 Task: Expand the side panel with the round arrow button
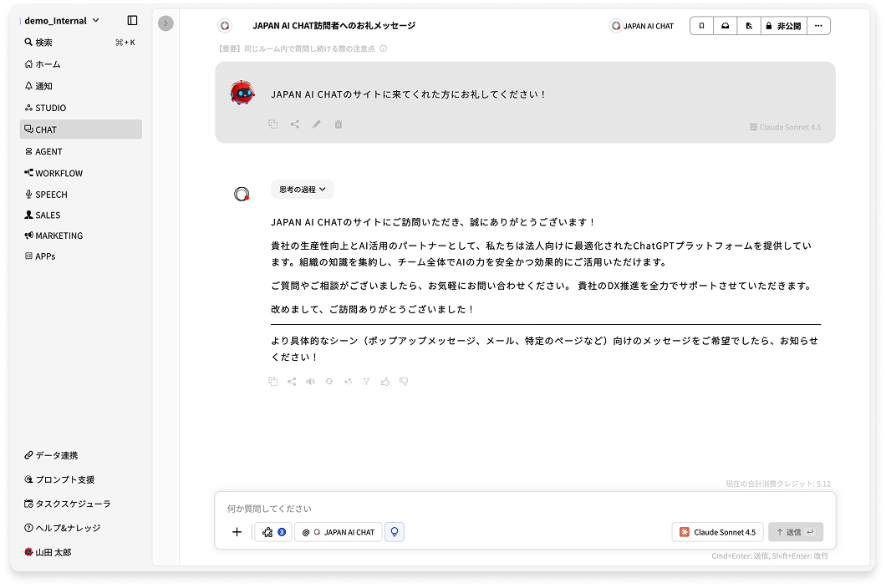[x=165, y=23]
